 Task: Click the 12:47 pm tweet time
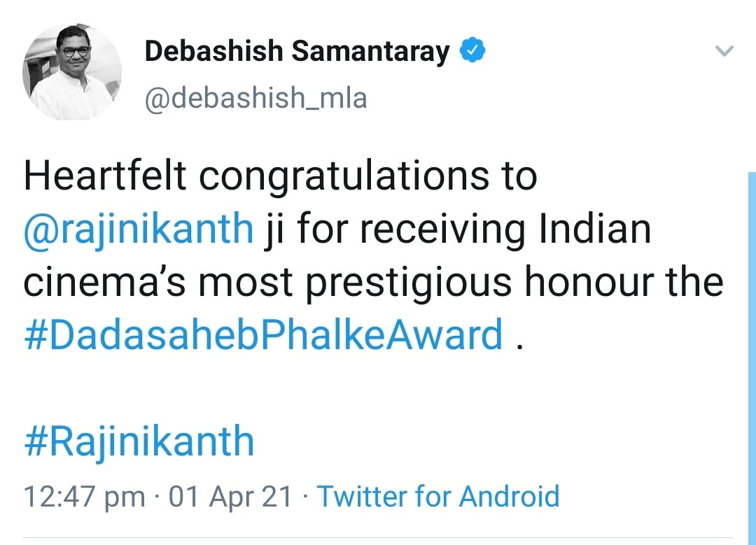pos(83,497)
